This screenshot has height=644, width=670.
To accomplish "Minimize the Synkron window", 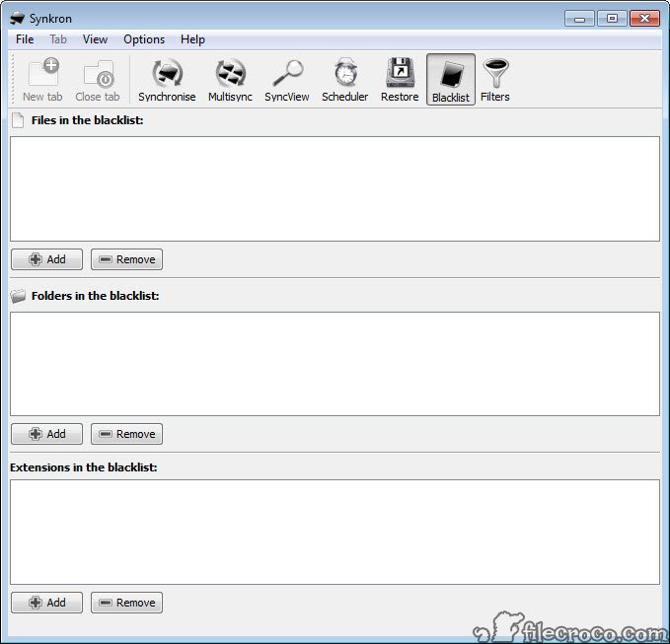I will click(x=579, y=19).
